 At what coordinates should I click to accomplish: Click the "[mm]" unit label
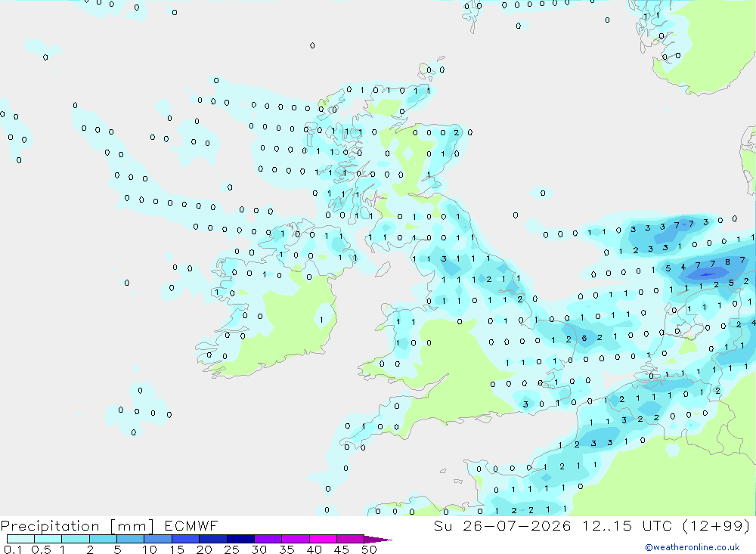132,526
